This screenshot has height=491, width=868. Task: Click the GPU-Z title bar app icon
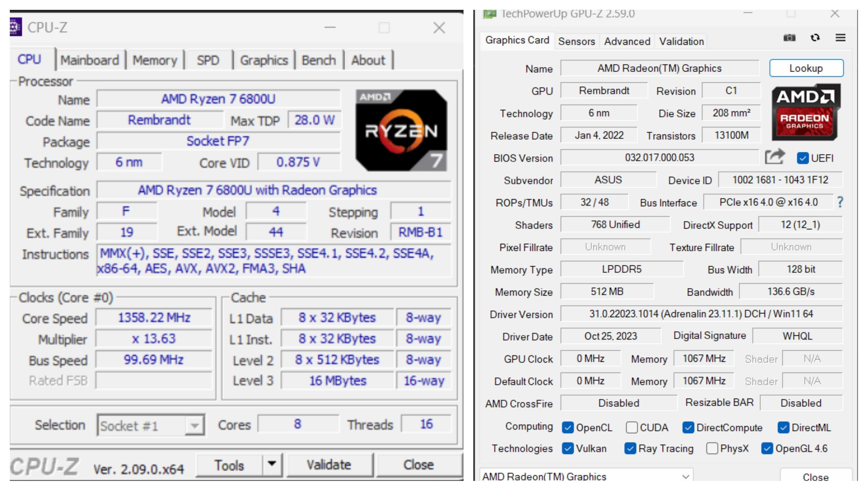490,14
